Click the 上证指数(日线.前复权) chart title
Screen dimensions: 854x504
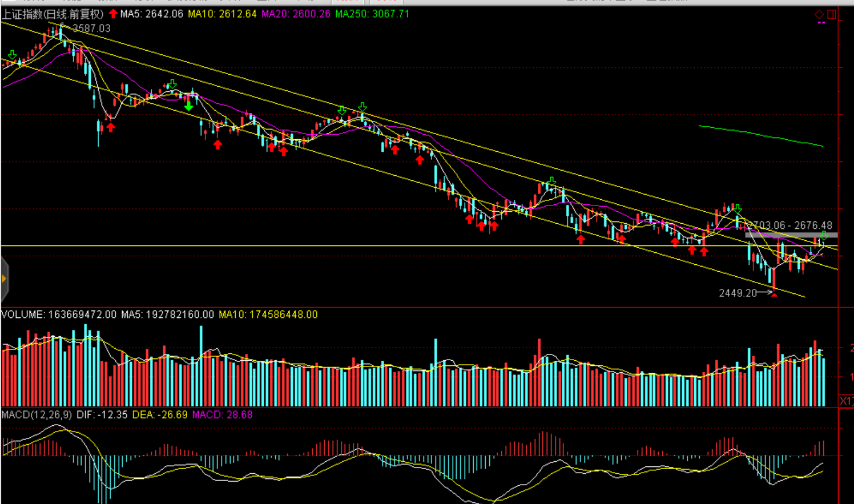pyautogui.click(x=53, y=14)
